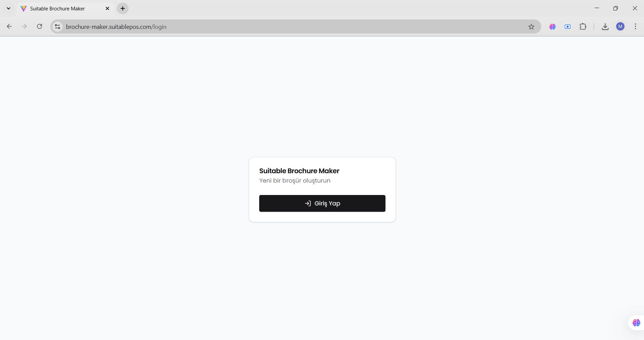Expand the tab search dropdown arrow
Screen dimensions: 644x340
pos(9,8)
